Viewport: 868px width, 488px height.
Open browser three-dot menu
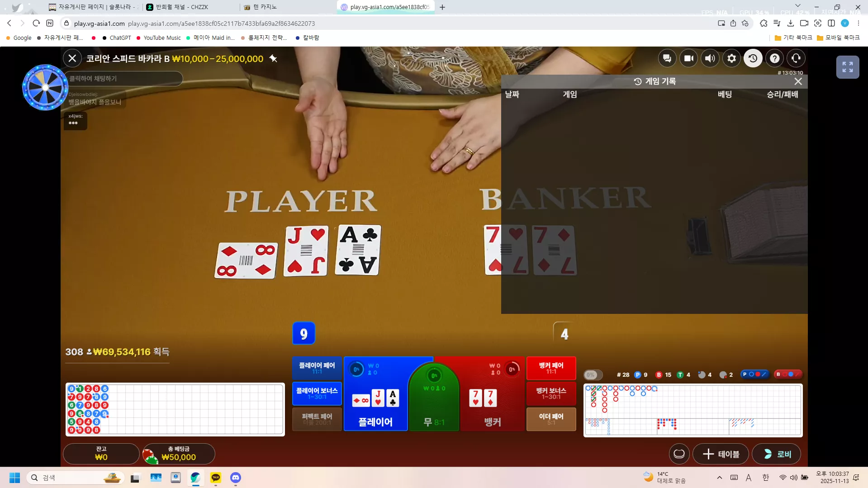click(859, 23)
